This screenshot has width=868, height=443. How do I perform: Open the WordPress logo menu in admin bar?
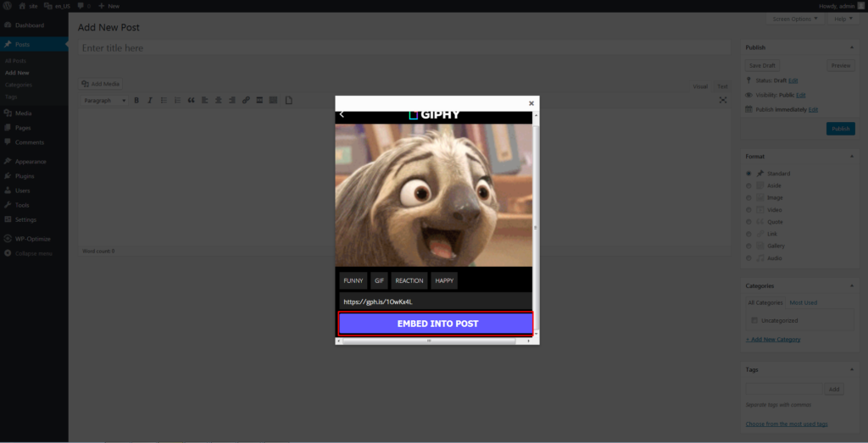pyautogui.click(x=8, y=6)
